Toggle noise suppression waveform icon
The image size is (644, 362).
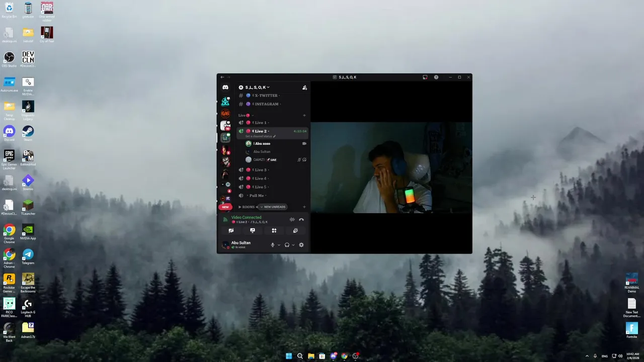point(292,220)
